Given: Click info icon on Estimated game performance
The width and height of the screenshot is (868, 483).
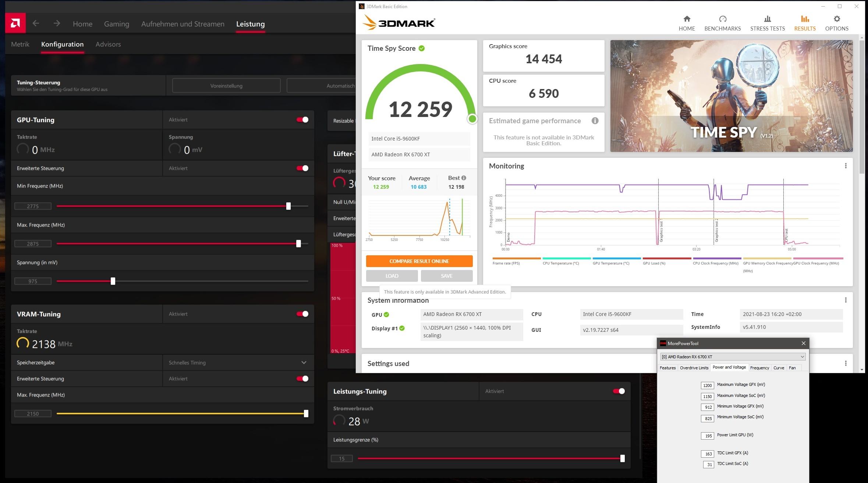Looking at the screenshot, I should coord(595,121).
